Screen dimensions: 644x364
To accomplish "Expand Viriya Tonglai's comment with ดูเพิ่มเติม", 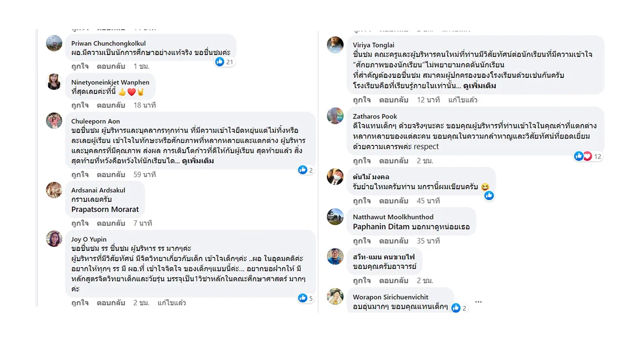I will click(x=479, y=86).
